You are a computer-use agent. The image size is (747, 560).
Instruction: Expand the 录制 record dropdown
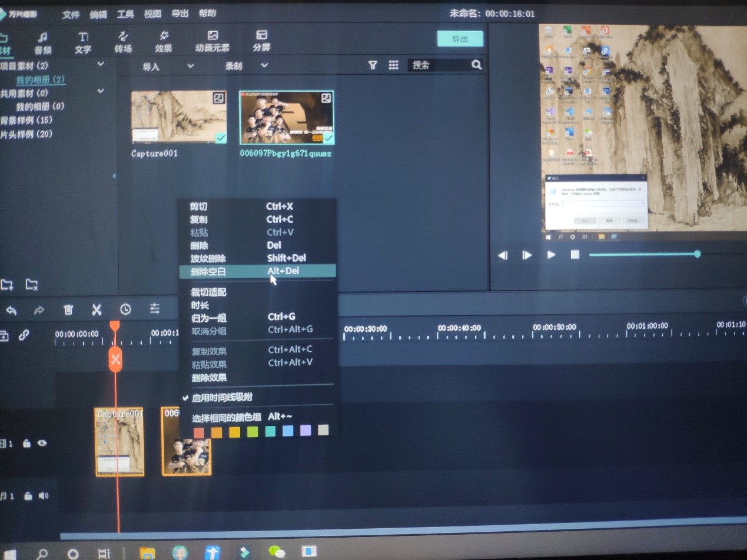pos(264,66)
